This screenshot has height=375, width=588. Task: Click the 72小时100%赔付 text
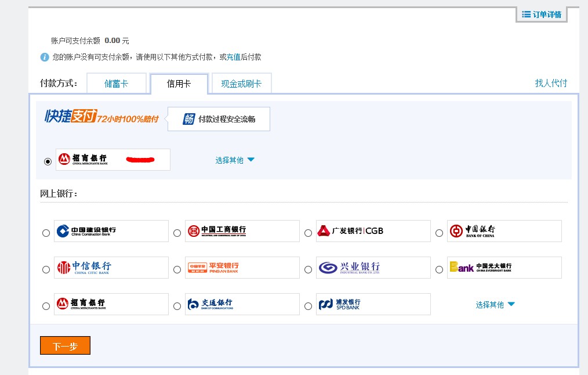[128, 119]
